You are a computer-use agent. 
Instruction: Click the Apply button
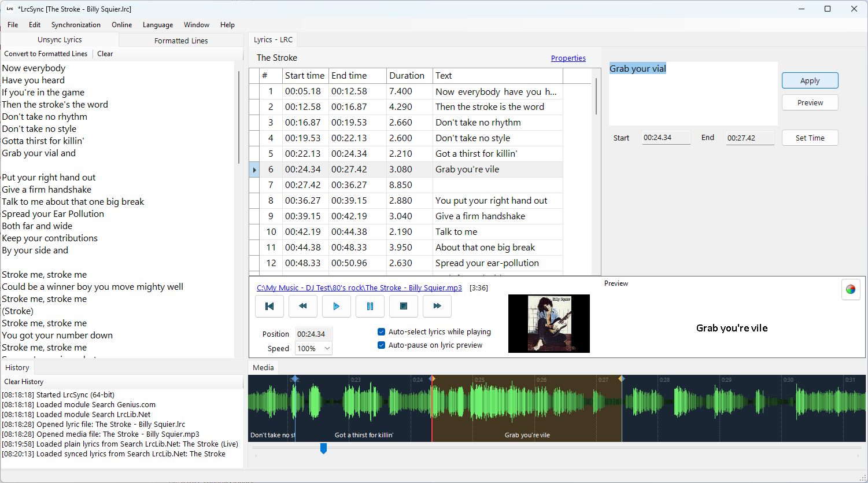810,81
